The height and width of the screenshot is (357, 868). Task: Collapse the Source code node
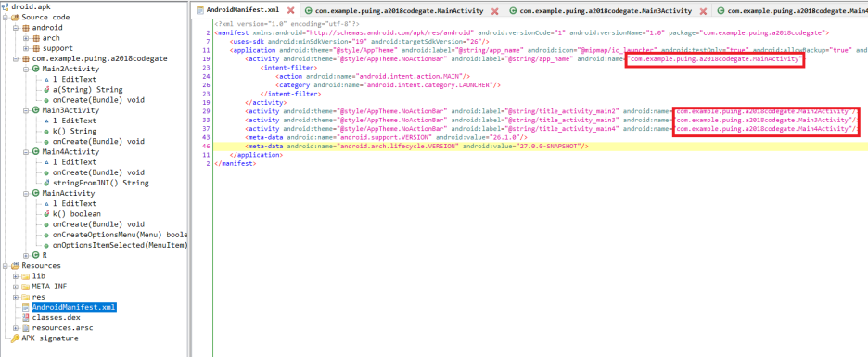tap(5, 18)
